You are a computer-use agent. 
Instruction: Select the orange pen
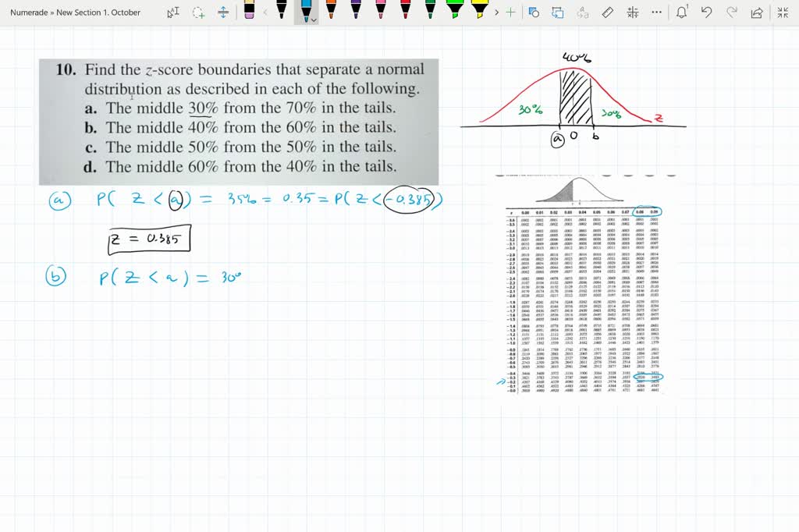point(331,9)
